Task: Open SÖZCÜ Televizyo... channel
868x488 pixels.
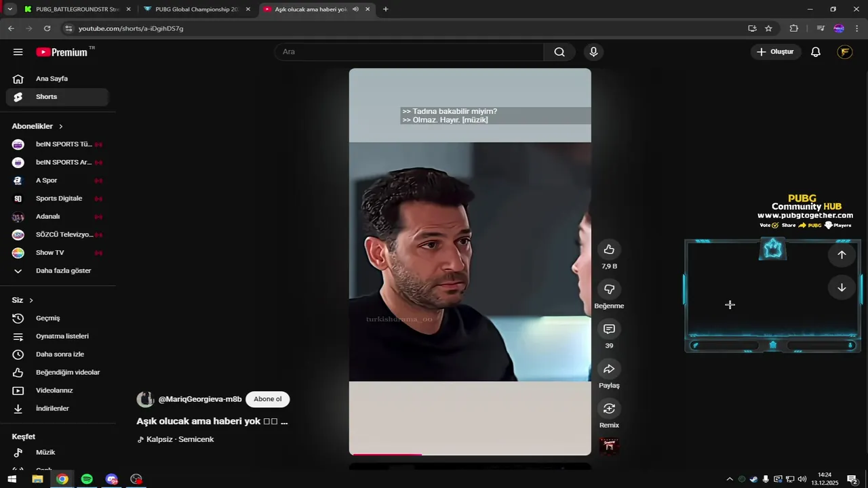Action: [x=57, y=235]
